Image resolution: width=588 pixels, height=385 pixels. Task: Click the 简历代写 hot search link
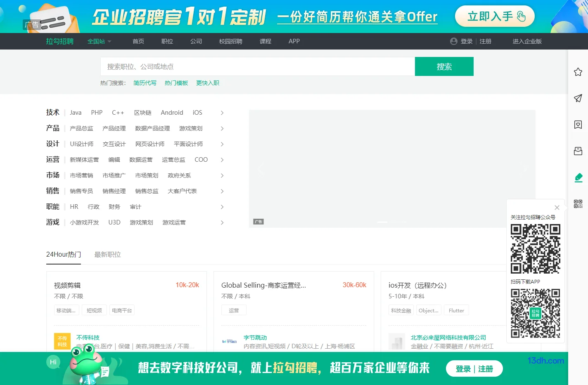coord(145,83)
